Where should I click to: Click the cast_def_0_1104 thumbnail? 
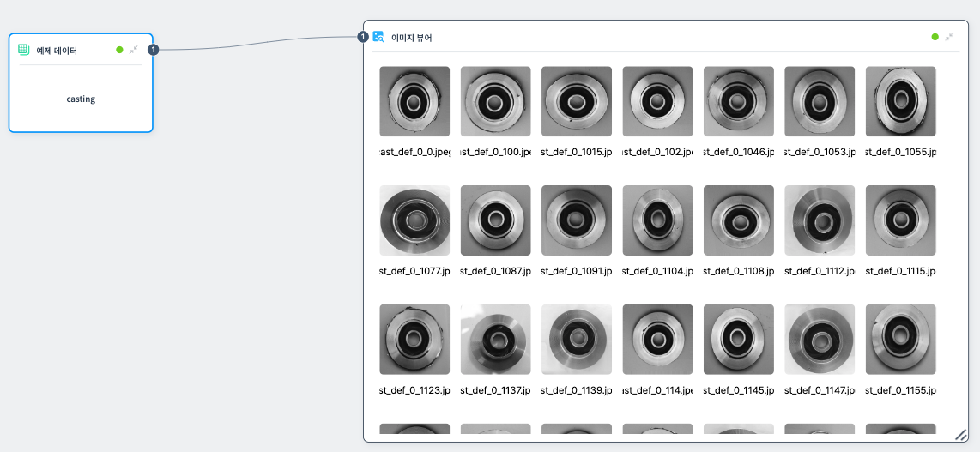[x=657, y=220]
